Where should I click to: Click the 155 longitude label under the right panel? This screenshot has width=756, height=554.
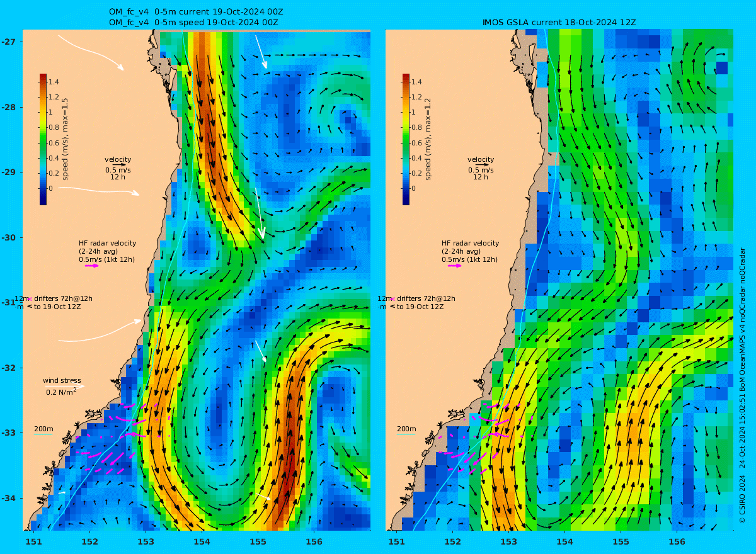pos(621,541)
